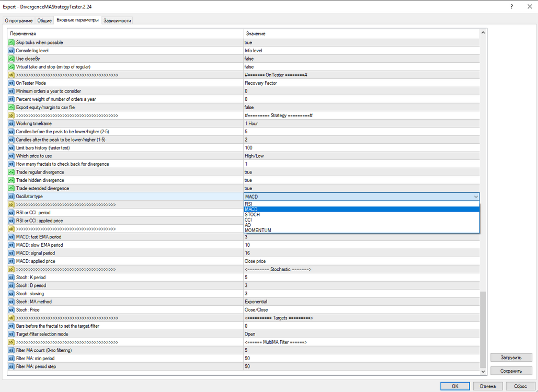This screenshot has height=392, width=538.
Task: Click the 1 Hour value of Working timeframe
Action: click(x=251, y=123)
